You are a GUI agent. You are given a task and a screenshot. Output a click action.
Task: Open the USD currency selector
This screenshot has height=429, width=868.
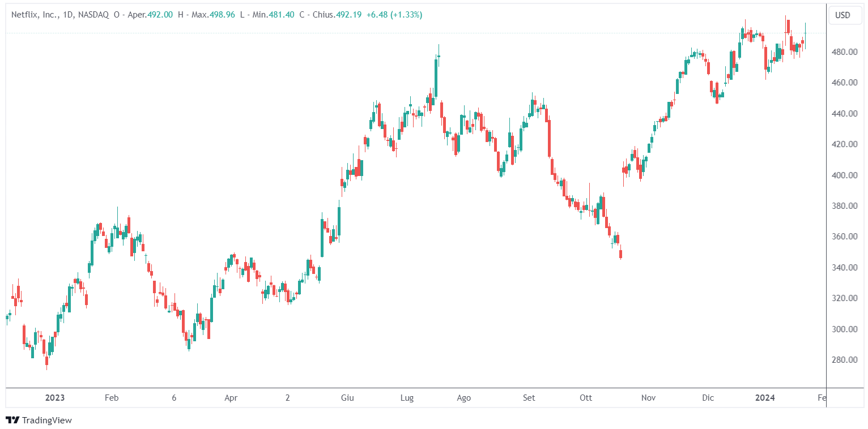[x=843, y=15]
